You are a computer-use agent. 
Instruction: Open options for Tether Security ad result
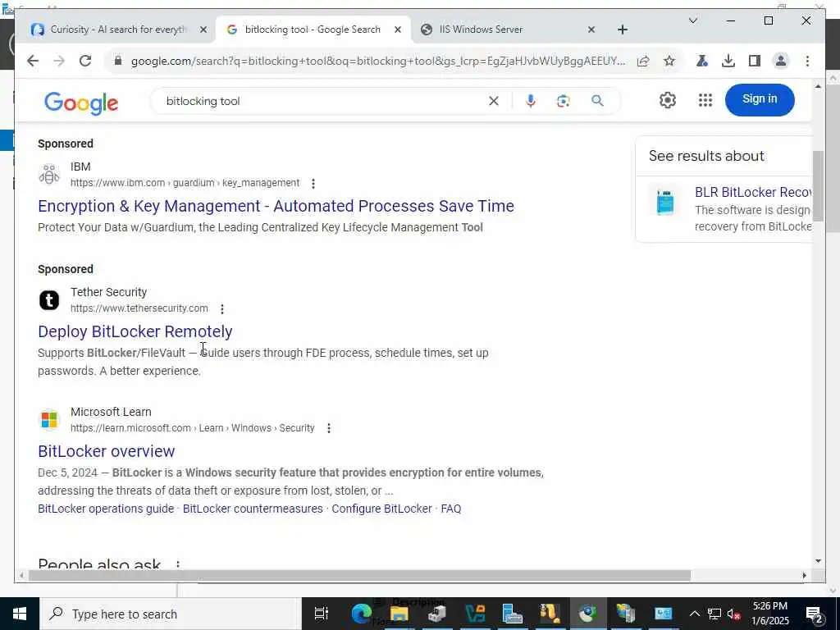pyautogui.click(x=221, y=308)
